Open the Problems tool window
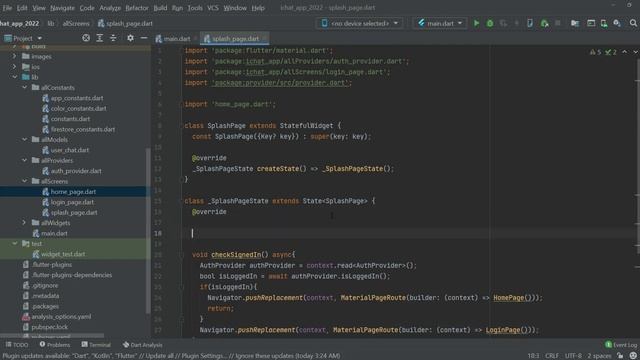640x360 pixels. click(x=55, y=345)
